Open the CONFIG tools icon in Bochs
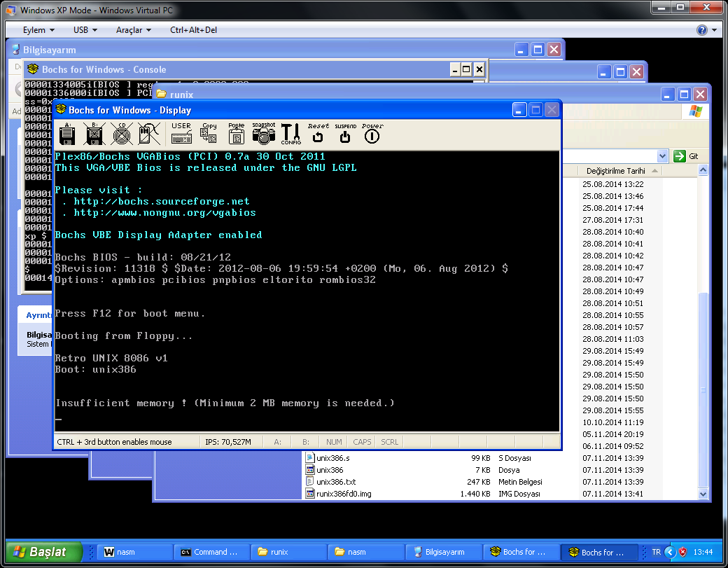 pyautogui.click(x=290, y=134)
